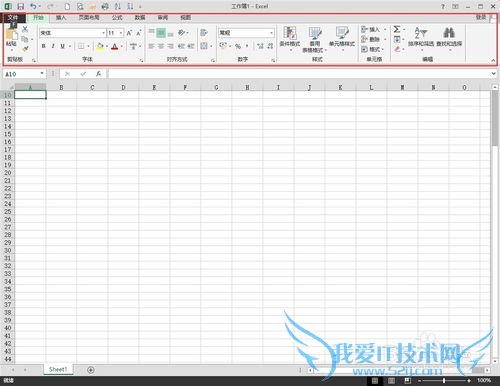This screenshot has width=500, height=386.
Task: Click the Find and Select binoculars icon
Action: click(449, 32)
